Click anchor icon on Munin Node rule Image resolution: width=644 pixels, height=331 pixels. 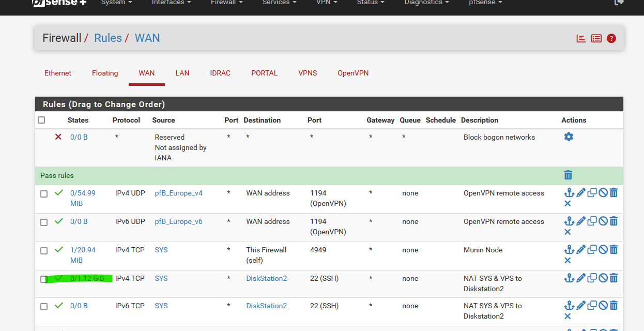point(569,250)
